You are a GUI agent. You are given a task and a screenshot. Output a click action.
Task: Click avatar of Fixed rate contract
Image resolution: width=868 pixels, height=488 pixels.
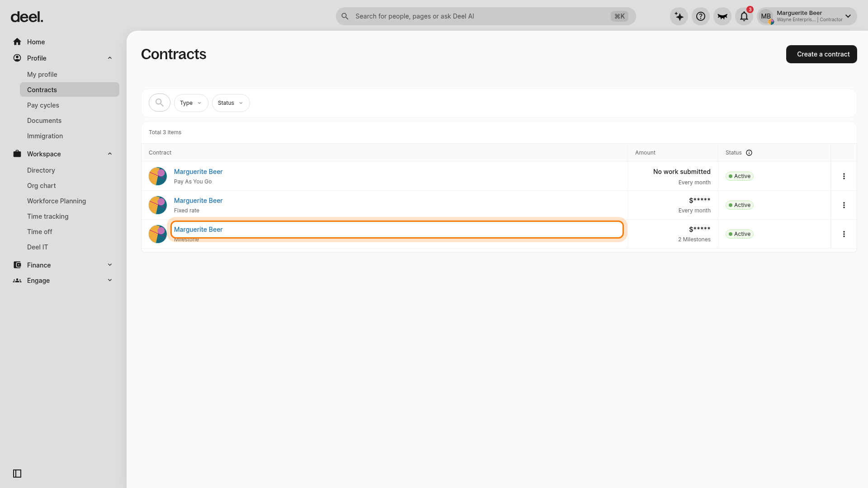pos(158,205)
